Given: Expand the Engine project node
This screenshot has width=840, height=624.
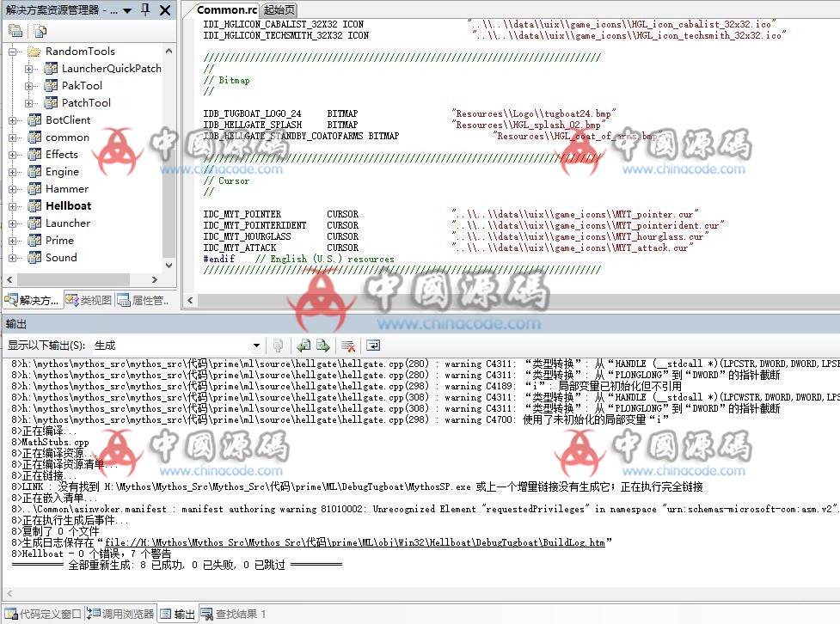Looking at the screenshot, I should coord(13,172).
